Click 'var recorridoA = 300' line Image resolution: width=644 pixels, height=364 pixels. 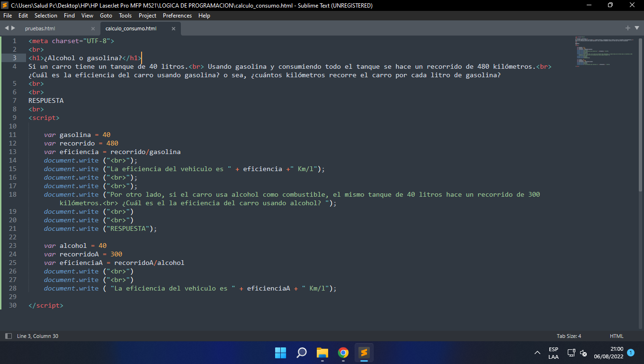[x=83, y=254]
